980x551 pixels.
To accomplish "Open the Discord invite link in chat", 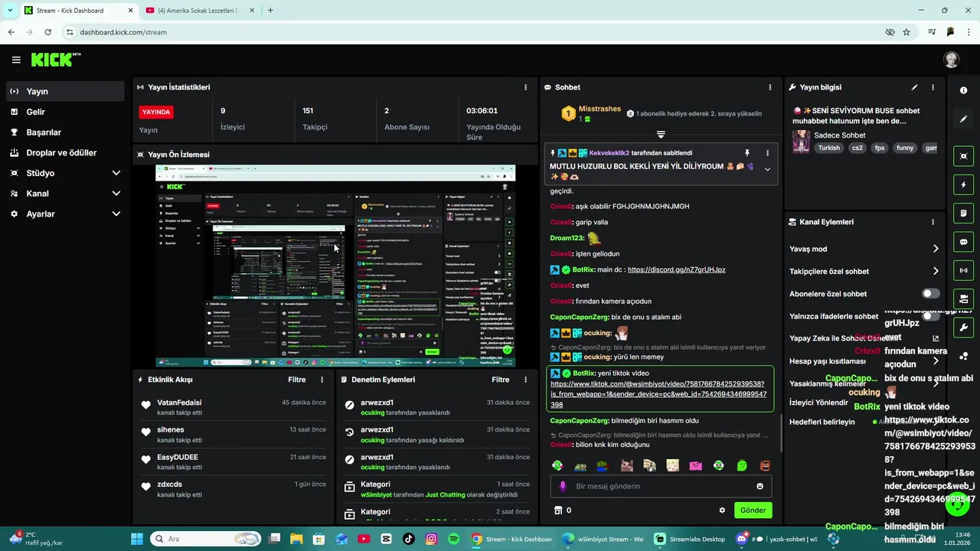I will coord(676,269).
